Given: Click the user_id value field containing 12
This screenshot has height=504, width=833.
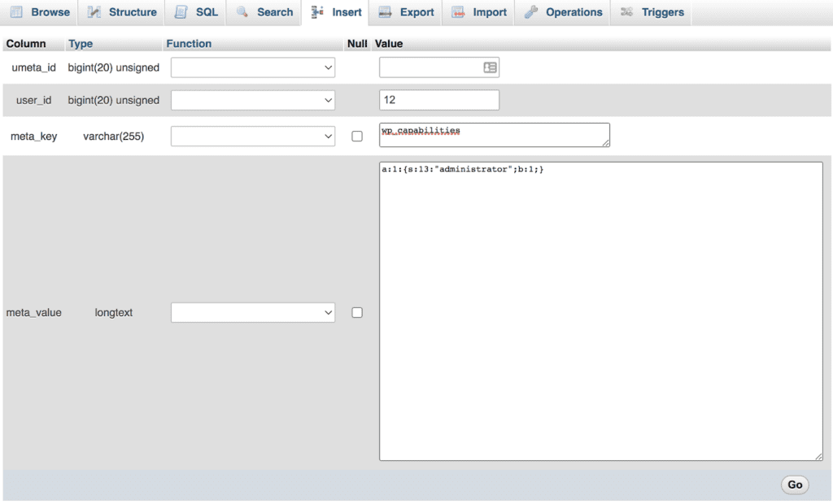Looking at the screenshot, I should (x=438, y=101).
